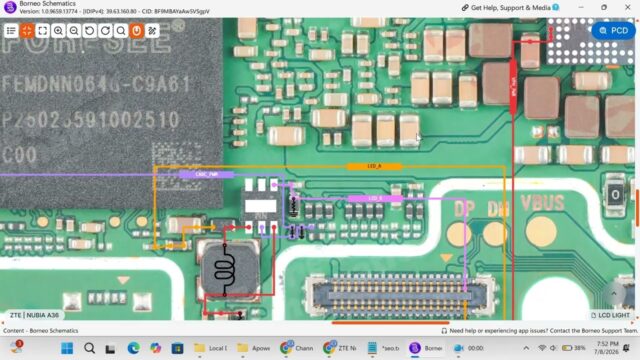The height and width of the screenshot is (360, 640).
Task: Switch to the Local folder window
Action: (210, 348)
